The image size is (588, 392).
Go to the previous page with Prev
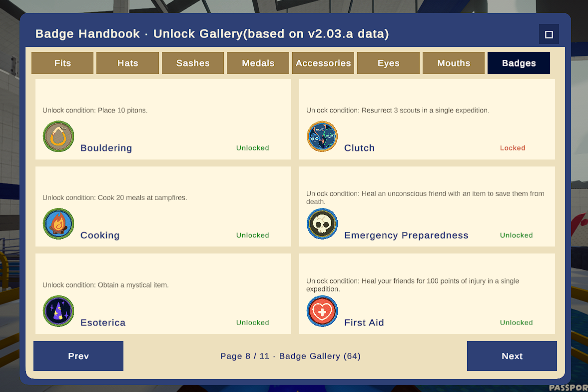(x=78, y=356)
